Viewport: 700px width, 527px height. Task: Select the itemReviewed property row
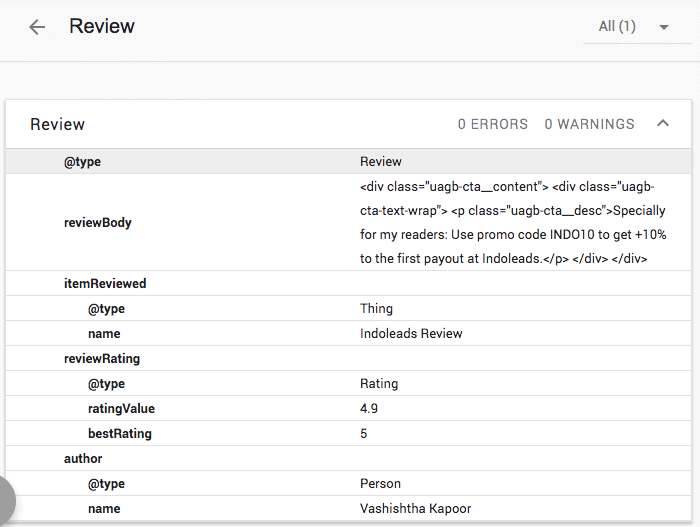pyautogui.click(x=348, y=283)
